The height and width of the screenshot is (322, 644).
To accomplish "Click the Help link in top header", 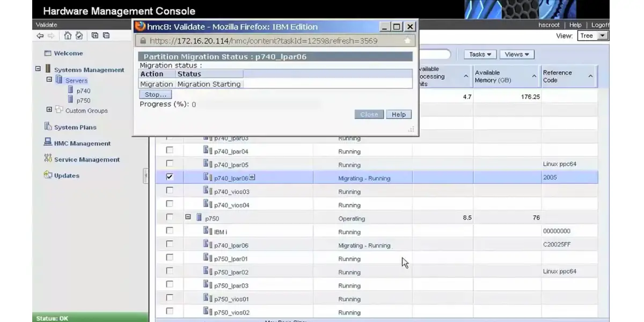I will click(x=575, y=25).
